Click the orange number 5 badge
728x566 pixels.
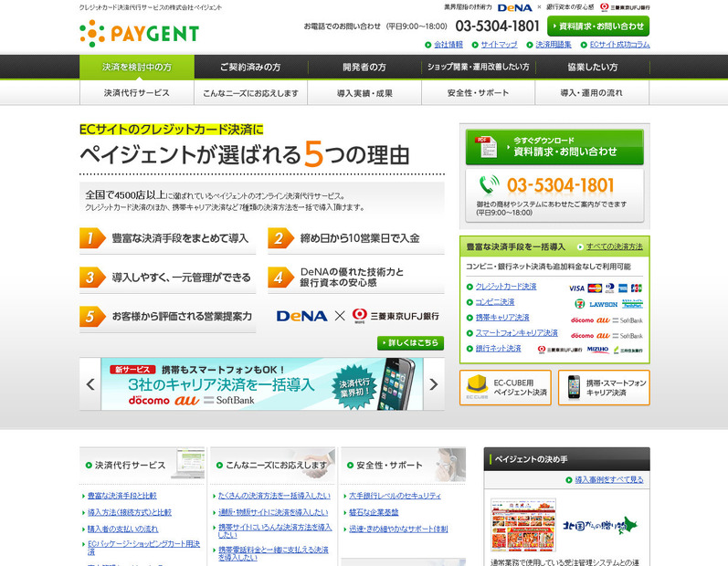point(92,317)
